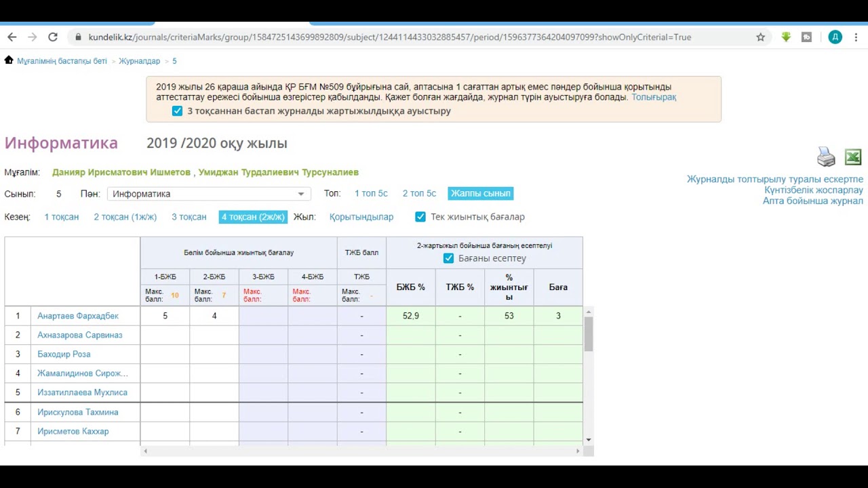Click the browser forward arrow

tap(32, 37)
